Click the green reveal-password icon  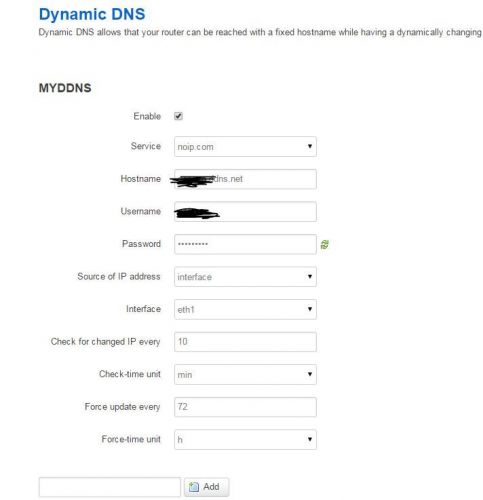coord(324,245)
